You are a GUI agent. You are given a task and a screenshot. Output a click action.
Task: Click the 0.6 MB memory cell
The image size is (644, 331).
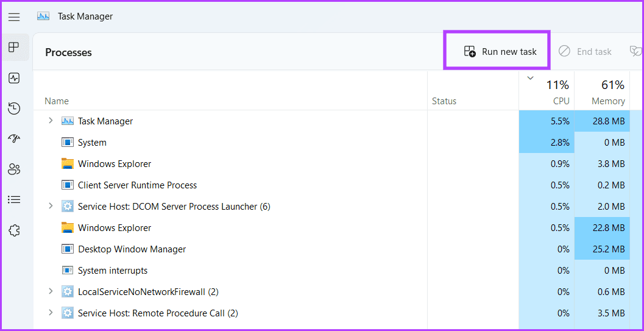(602, 291)
